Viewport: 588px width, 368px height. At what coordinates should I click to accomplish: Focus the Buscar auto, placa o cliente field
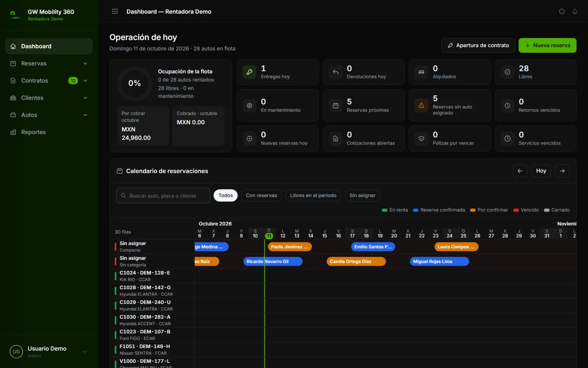pyautogui.click(x=163, y=196)
